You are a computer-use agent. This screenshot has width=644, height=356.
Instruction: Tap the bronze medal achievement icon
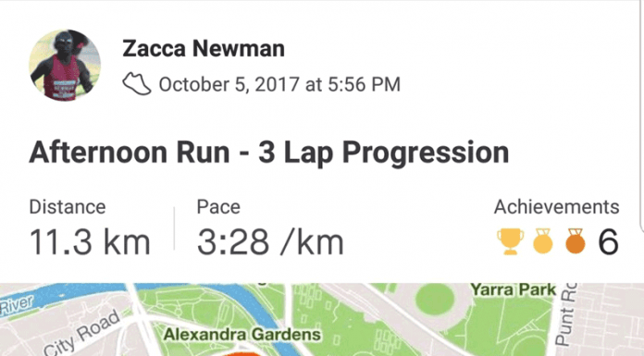click(575, 241)
